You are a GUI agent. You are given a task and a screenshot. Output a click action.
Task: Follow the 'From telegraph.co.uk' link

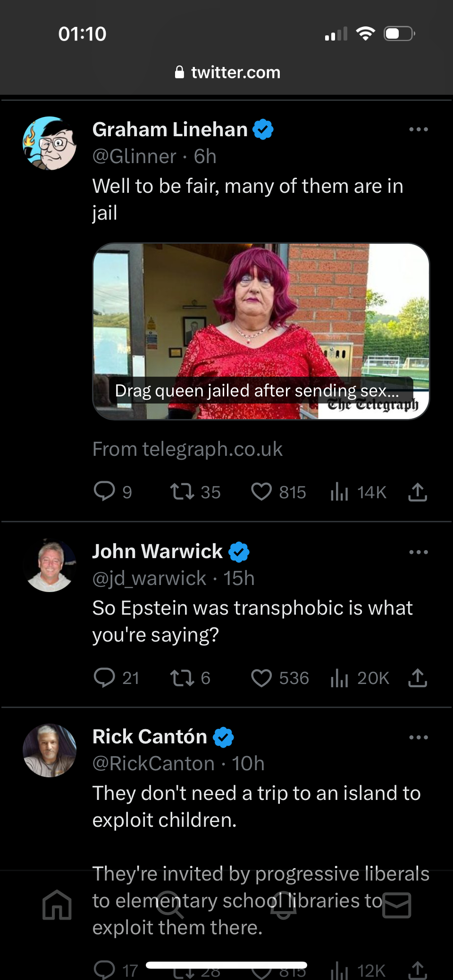[x=187, y=449]
